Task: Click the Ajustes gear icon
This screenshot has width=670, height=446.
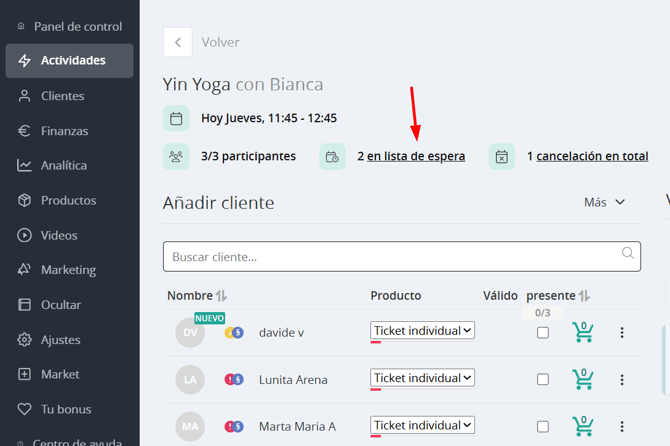Action: pos(24,340)
